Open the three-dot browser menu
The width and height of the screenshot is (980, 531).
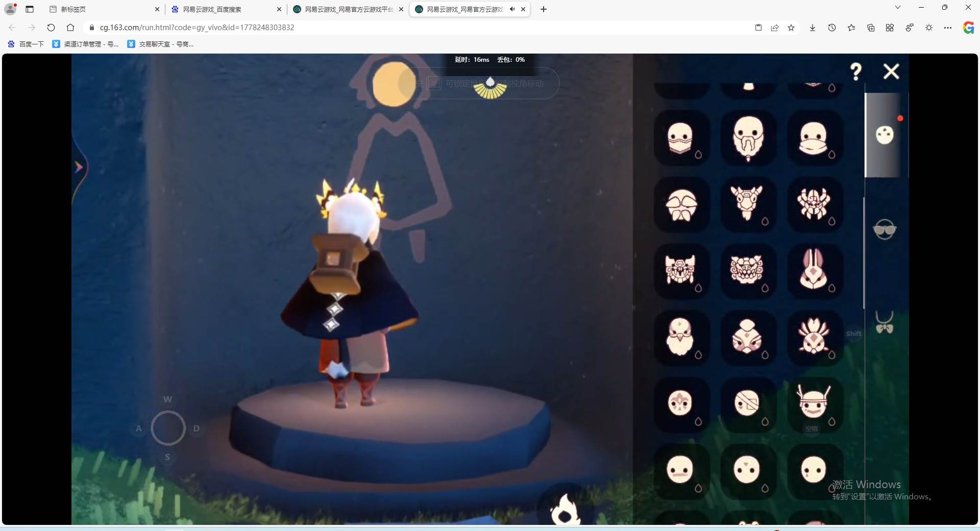(948, 28)
